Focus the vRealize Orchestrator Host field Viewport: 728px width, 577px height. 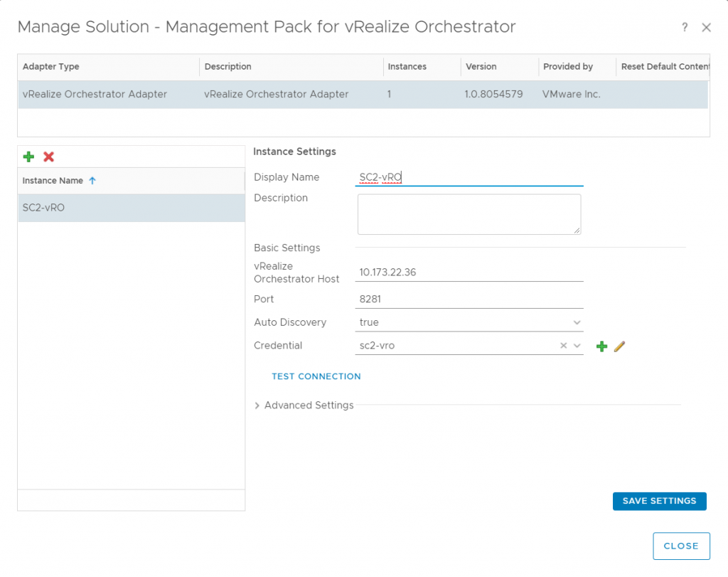pyautogui.click(x=469, y=272)
